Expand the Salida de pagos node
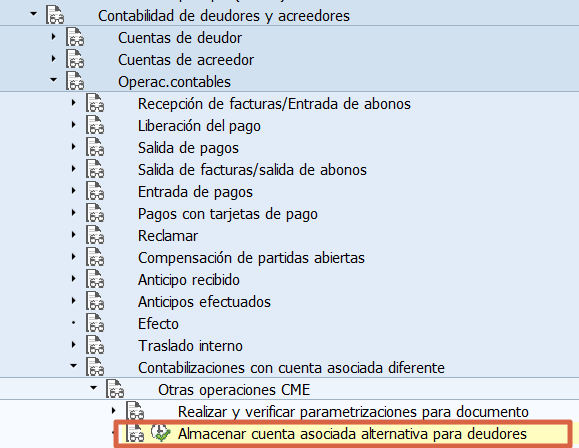The width and height of the screenshot is (579, 448). (73, 147)
